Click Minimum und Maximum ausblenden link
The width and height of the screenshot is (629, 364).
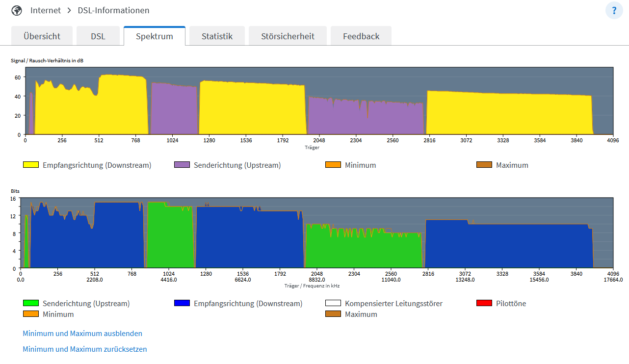82,334
